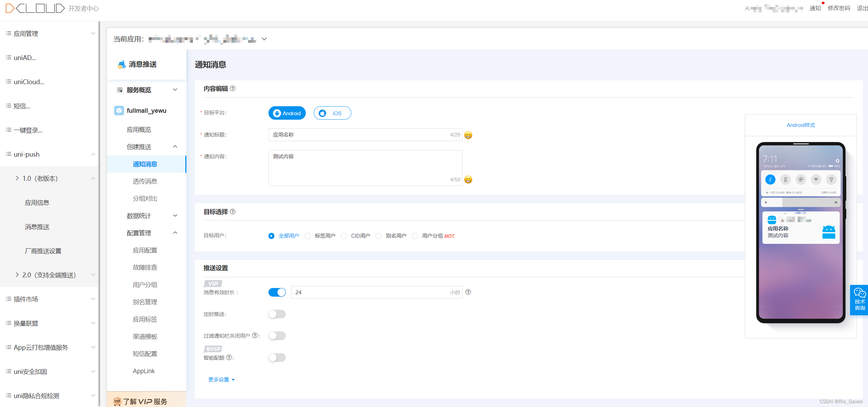Open 通知消息 menu item
The image size is (868, 407).
click(x=146, y=164)
